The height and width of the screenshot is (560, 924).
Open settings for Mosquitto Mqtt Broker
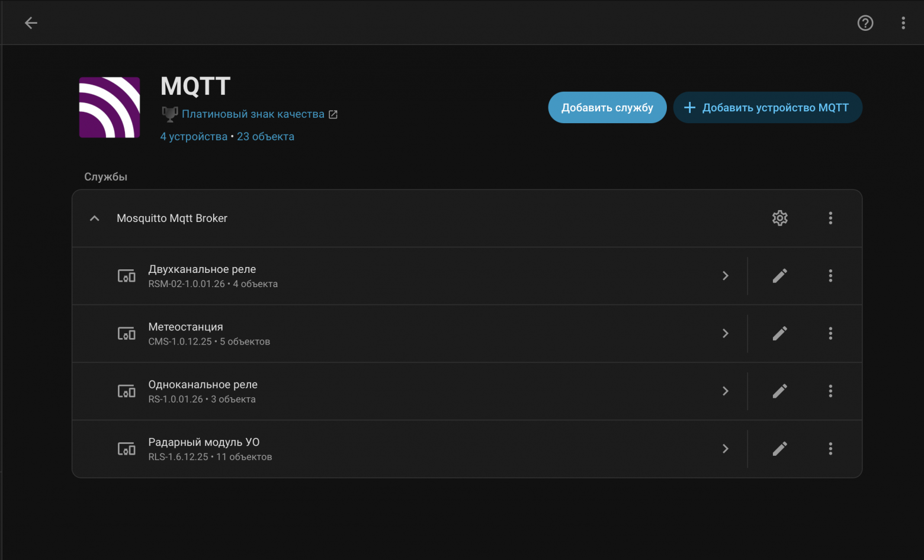coord(779,218)
